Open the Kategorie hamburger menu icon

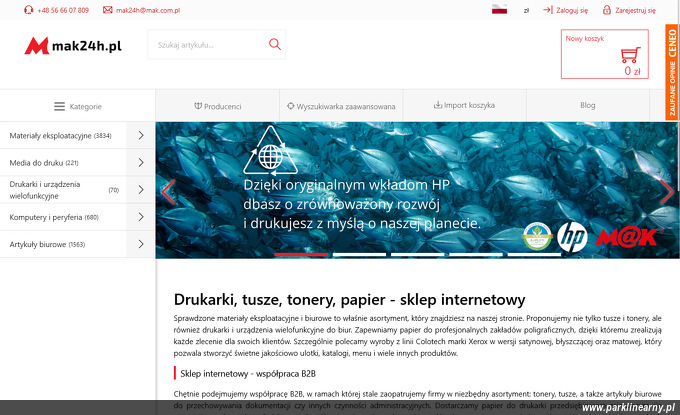click(59, 106)
